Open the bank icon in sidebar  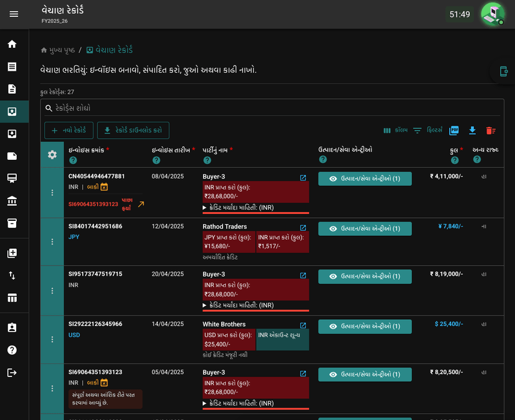[12, 201]
